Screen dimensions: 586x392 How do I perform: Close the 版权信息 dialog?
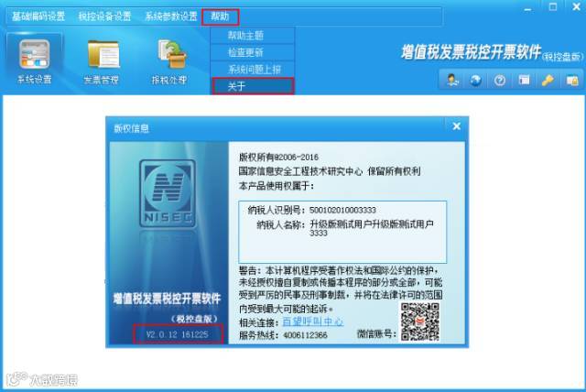[x=456, y=126]
